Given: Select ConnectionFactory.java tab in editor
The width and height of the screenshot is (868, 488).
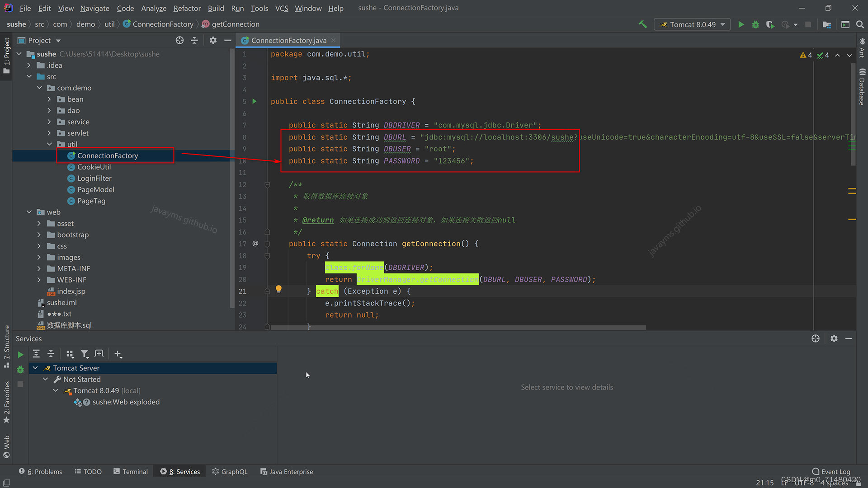Looking at the screenshot, I should pos(288,40).
